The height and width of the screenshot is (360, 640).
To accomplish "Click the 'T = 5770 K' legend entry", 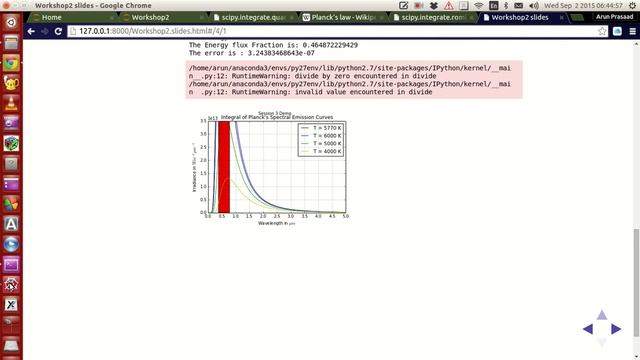I will click(321, 128).
